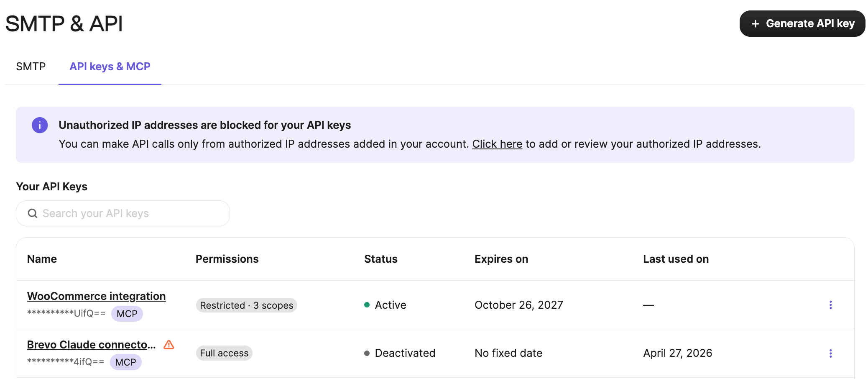Viewport: 868px width, 379px height.
Task: Click the Last used on column header
Action: 676,259
